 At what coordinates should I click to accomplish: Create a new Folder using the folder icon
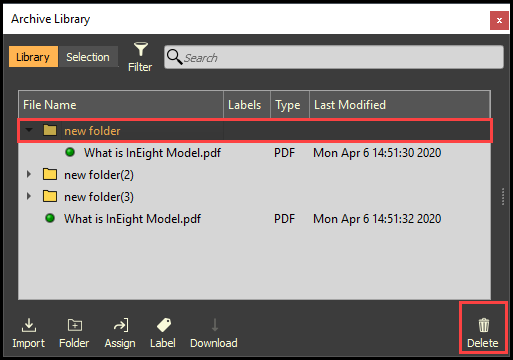coord(75,325)
